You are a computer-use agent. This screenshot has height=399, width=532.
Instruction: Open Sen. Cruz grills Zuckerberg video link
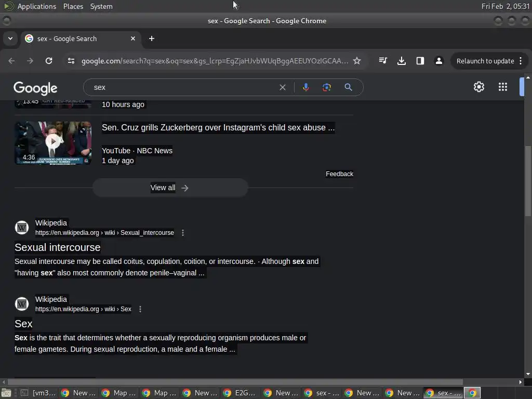218,128
